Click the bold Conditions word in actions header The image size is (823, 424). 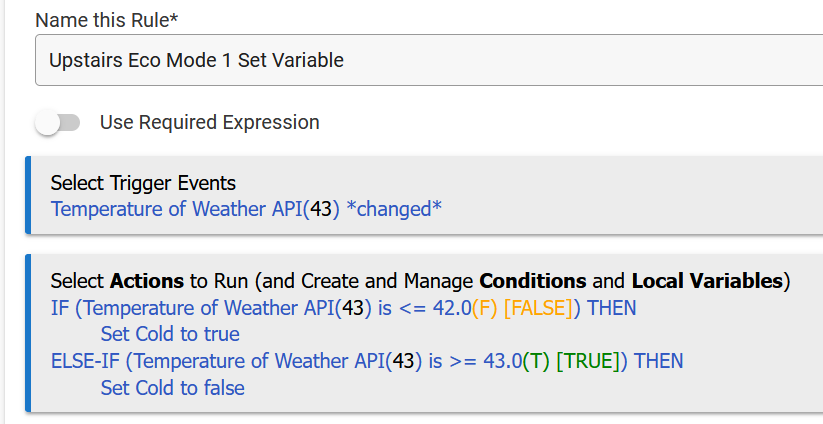click(x=533, y=281)
